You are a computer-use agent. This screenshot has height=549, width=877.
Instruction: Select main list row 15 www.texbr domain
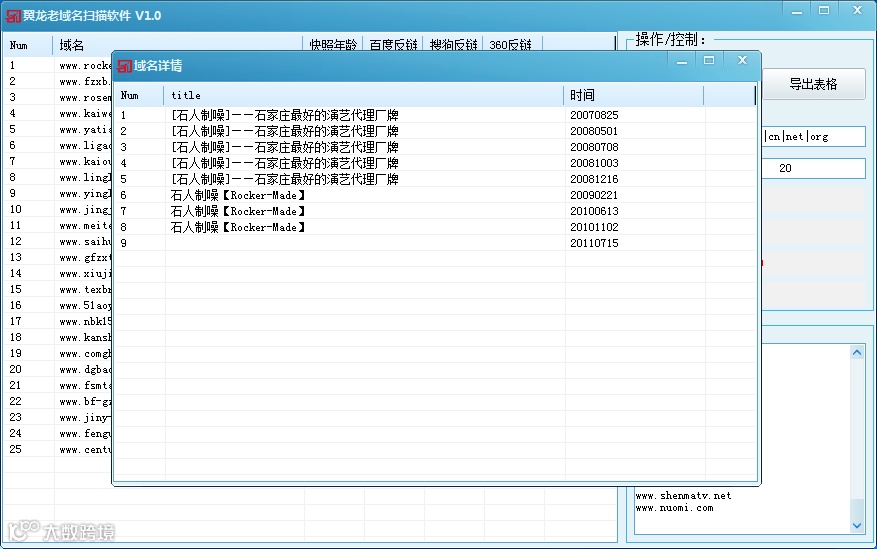coord(85,290)
